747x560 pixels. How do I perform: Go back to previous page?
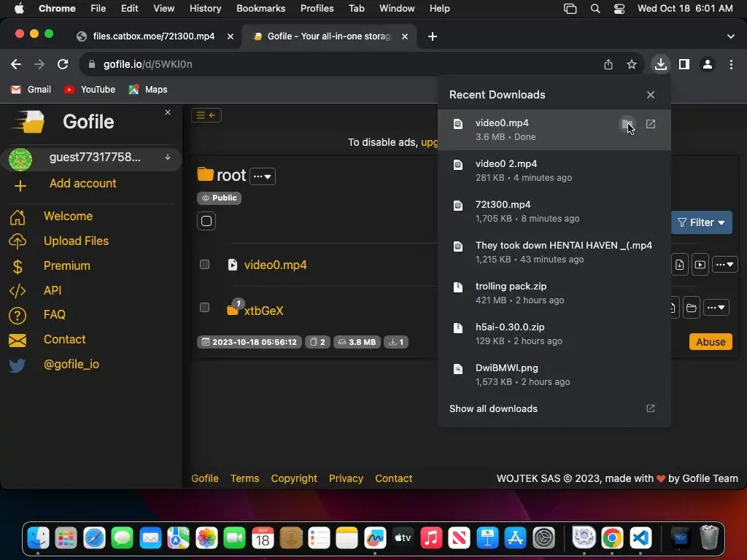point(16,64)
